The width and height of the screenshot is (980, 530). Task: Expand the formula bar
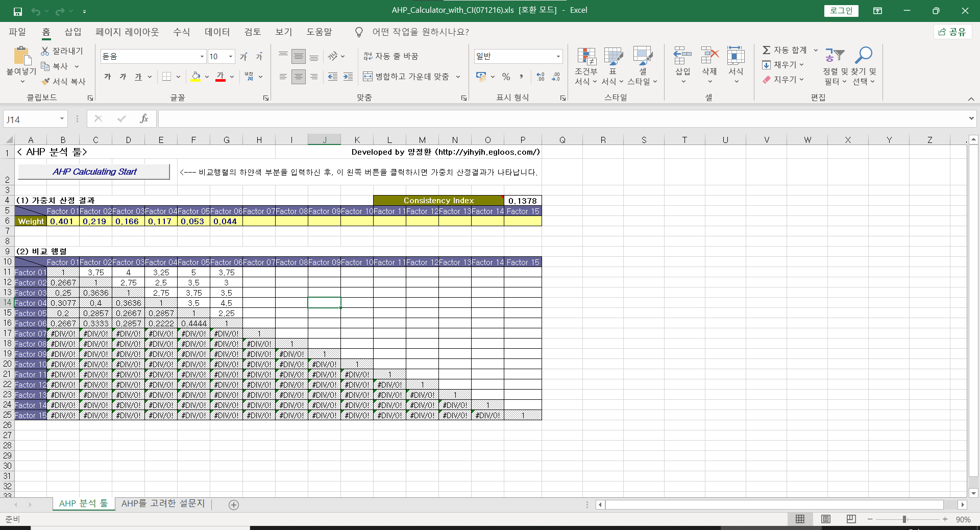tap(971, 118)
